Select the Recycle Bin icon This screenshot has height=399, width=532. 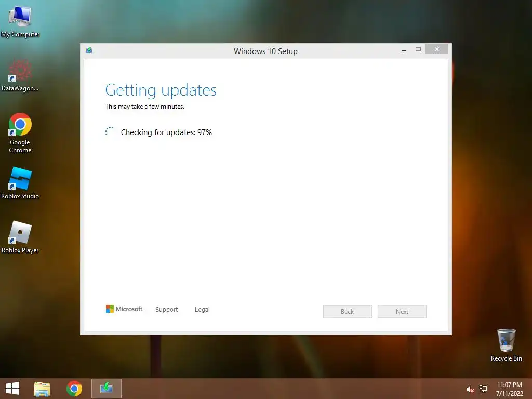click(506, 345)
